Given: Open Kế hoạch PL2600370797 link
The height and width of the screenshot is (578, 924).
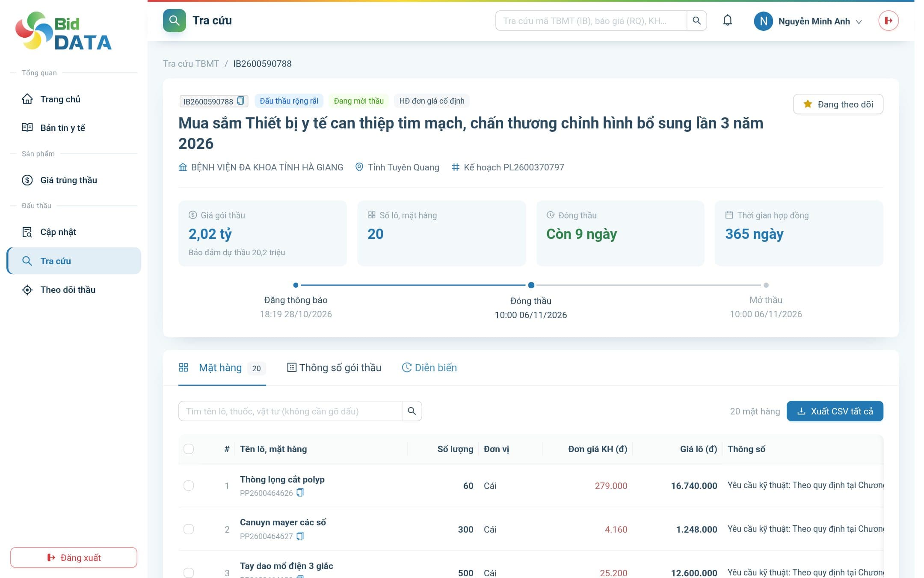Looking at the screenshot, I should [x=514, y=167].
